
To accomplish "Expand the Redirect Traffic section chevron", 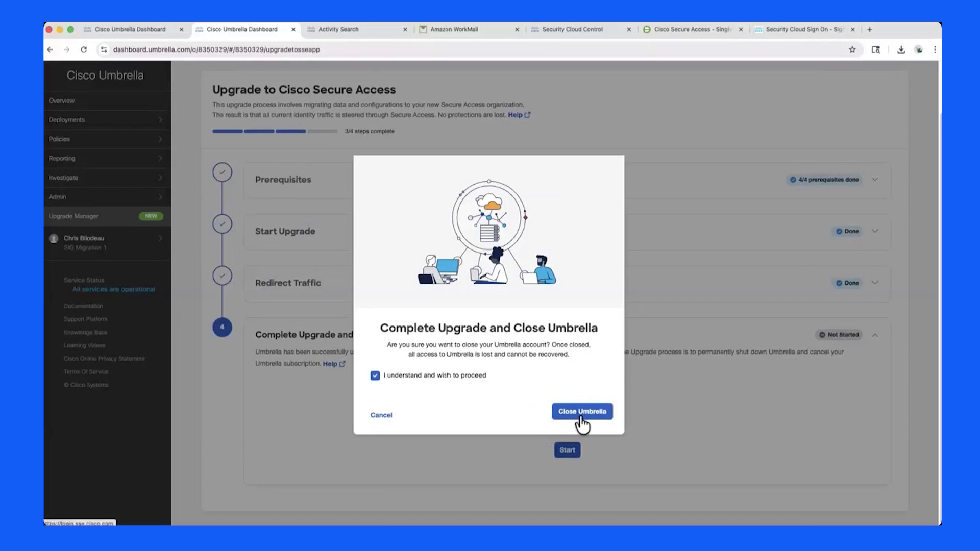I will pyautogui.click(x=875, y=283).
